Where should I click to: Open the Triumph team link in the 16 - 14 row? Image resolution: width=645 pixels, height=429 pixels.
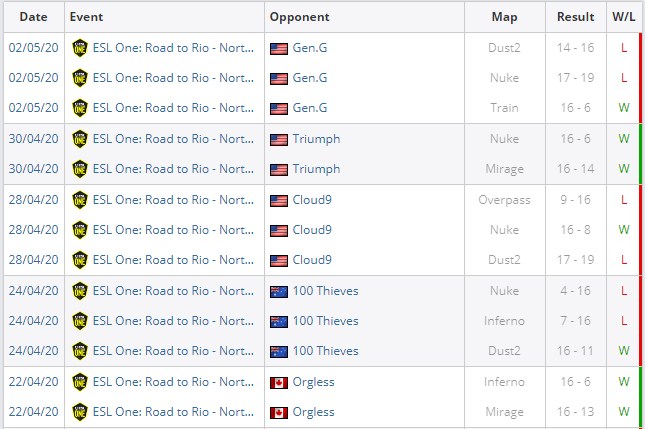coord(317,169)
